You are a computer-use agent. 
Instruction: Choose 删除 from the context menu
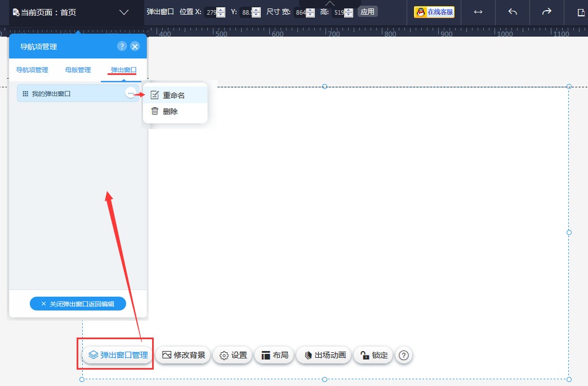coord(170,112)
